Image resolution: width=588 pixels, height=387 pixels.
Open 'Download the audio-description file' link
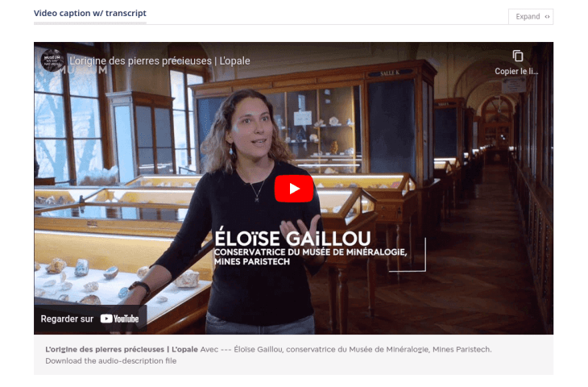tap(111, 360)
